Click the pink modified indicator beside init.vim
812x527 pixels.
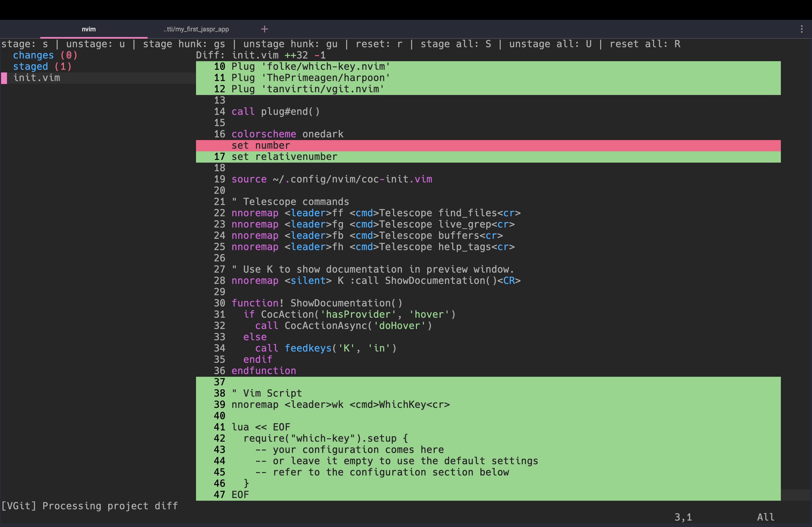pos(4,78)
